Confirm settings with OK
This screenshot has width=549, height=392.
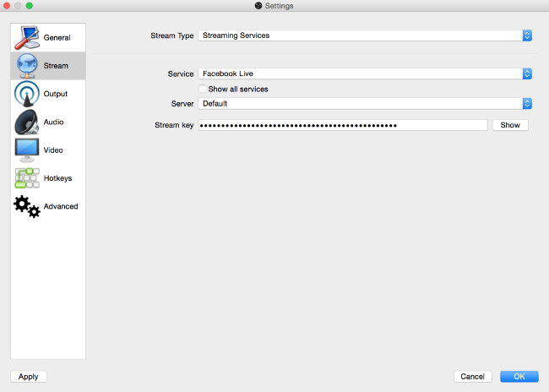(x=519, y=377)
